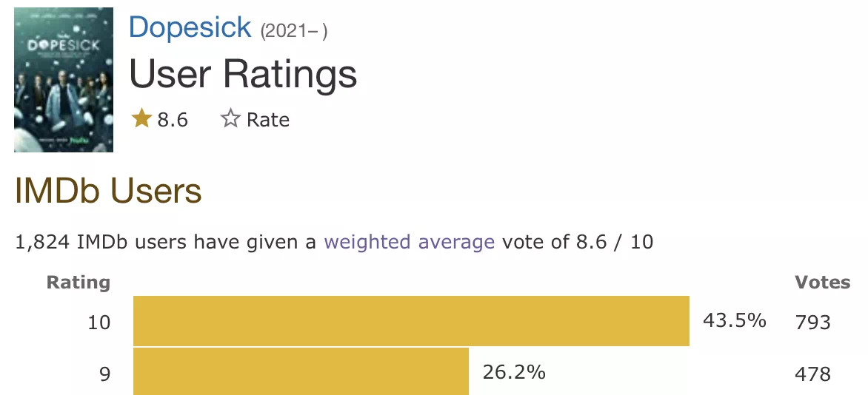Open the Dopesick title link
The height and width of the screenshot is (395, 868).
point(190,27)
